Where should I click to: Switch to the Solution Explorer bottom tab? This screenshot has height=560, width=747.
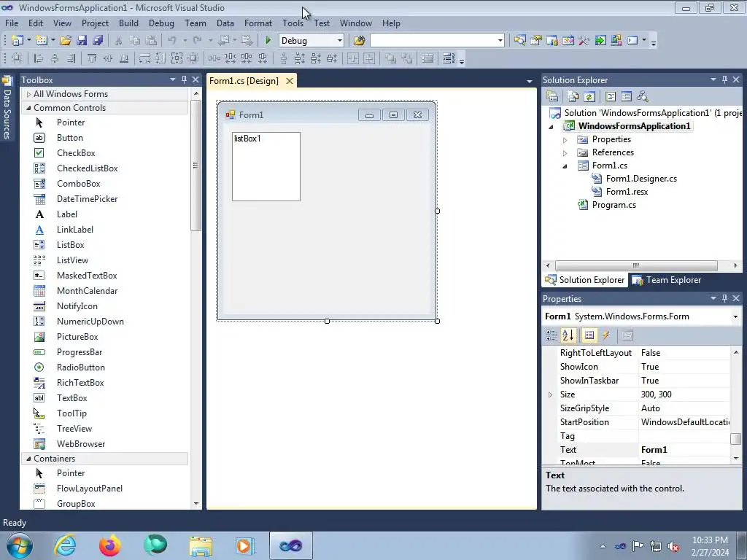coord(585,280)
